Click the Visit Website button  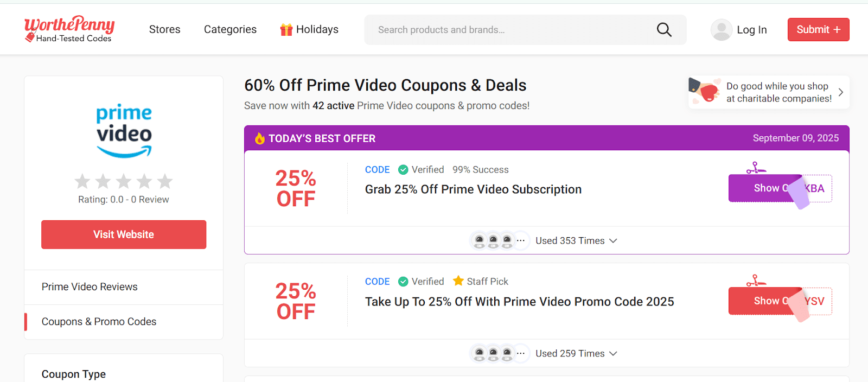tap(124, 234)
